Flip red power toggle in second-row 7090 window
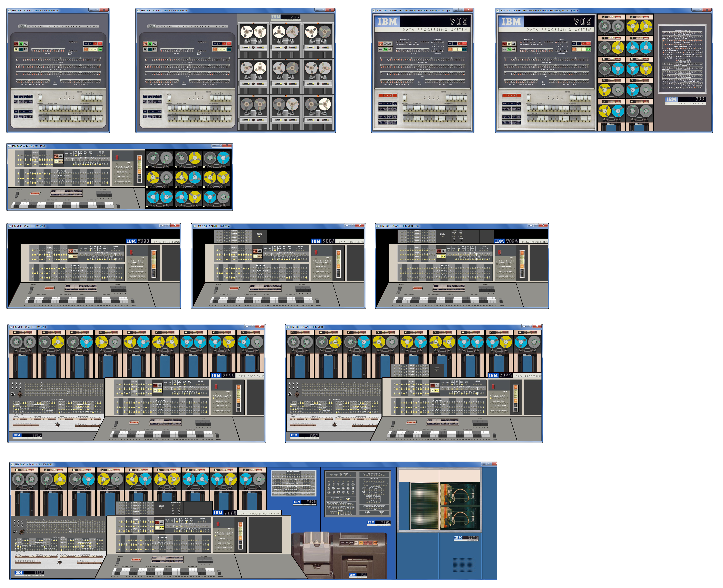723x588 pixels. pos(117,158)
